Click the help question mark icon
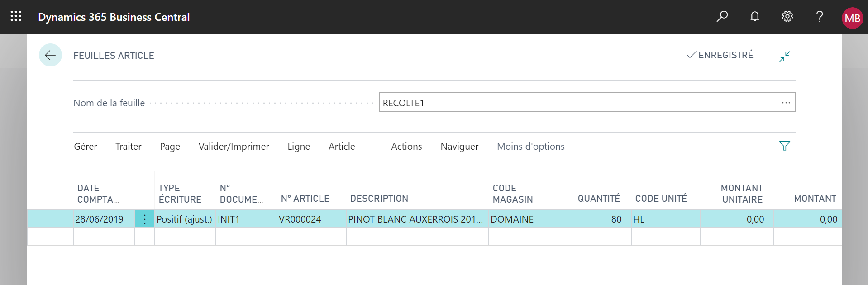868x285 pixels. pos(820,17)
